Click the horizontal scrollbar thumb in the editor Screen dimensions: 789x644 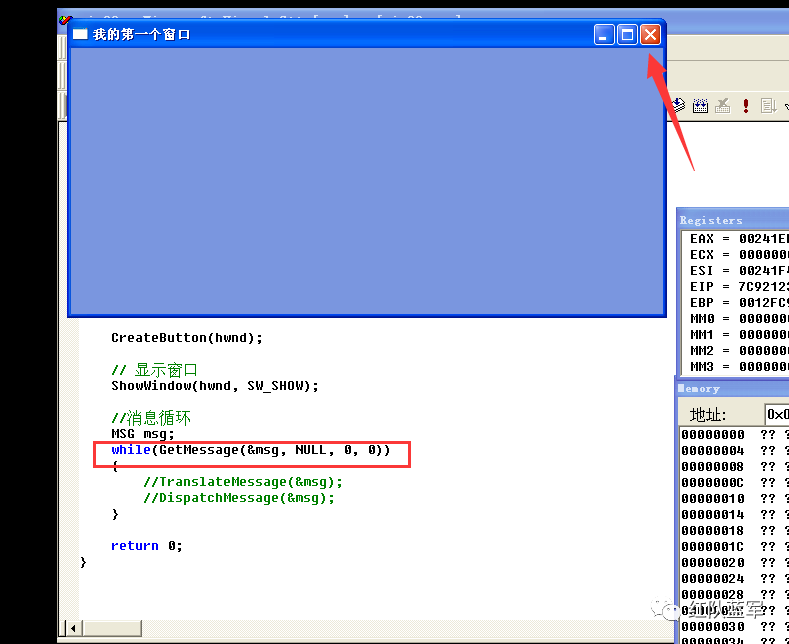112,628
